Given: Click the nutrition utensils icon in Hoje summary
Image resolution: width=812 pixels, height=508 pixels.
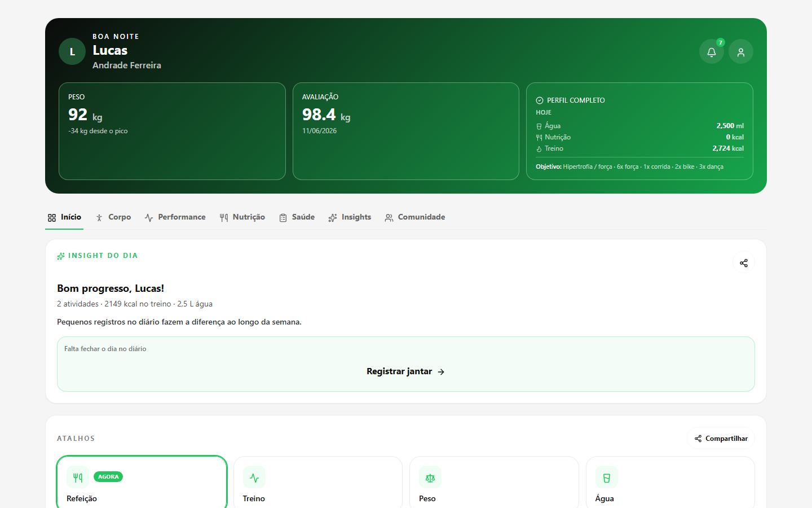Looking at the screenshot, I should pos(539,138).
